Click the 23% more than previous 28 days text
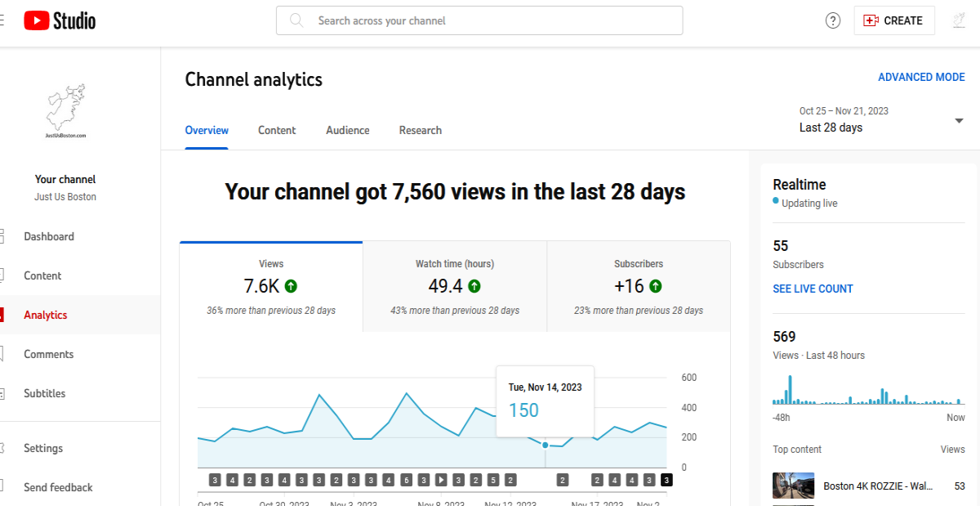This screenshot has width=980, height=506. click(x=639, y=311)
